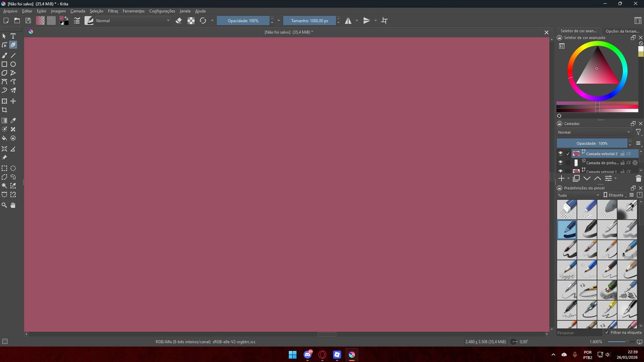644x362 pixels.
Task: Hide Camada de pintura layer eye
Action: tap(560, 162)
